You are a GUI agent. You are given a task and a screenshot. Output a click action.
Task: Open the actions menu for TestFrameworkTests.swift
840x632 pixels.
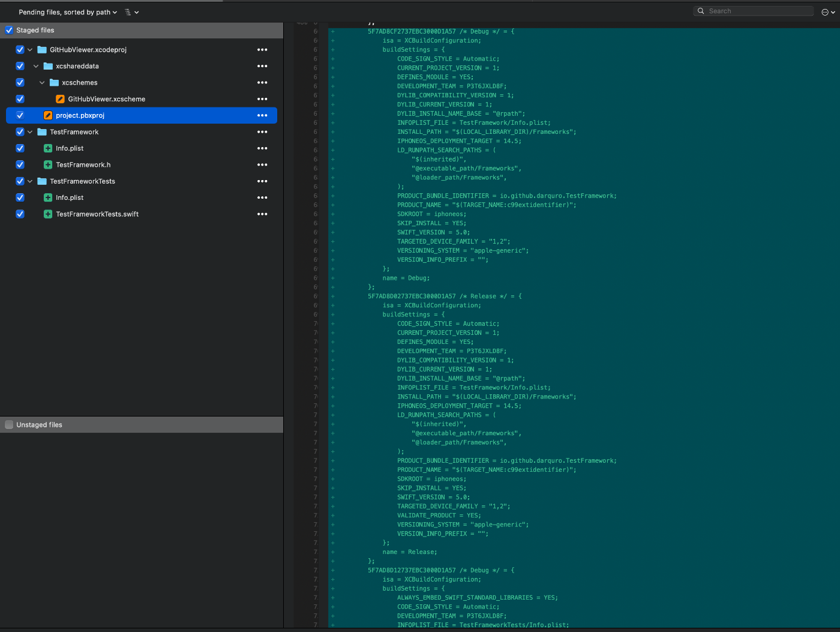click(x=262, y=214)
